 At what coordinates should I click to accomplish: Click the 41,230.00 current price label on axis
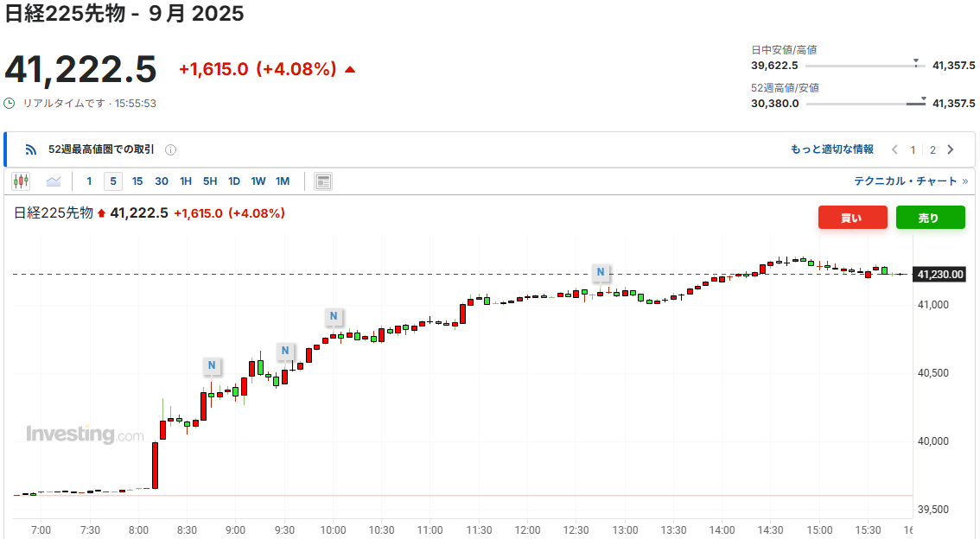click(x=940, y=274)
